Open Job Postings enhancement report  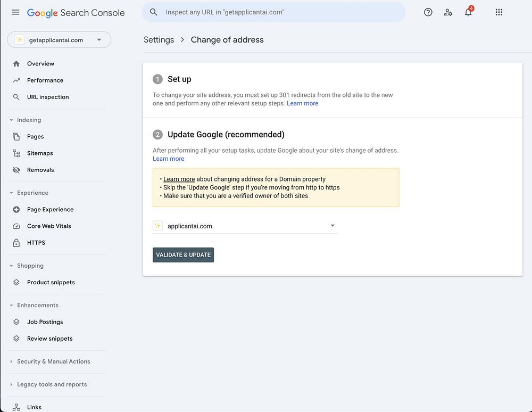tap(45, 322)
